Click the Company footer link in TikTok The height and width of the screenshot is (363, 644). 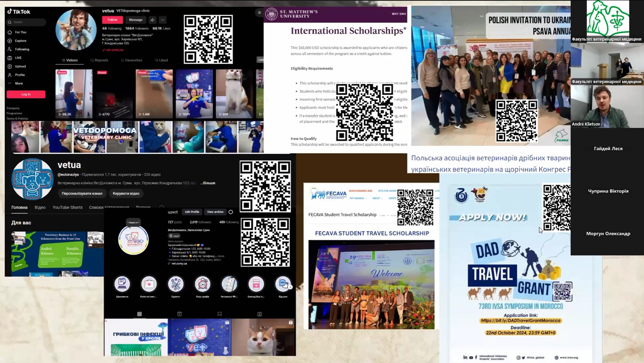13,108
